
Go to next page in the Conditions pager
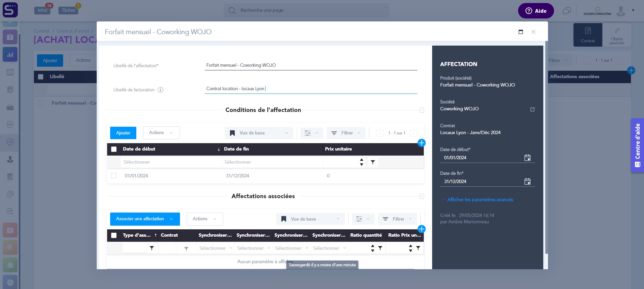coord(413,133)
